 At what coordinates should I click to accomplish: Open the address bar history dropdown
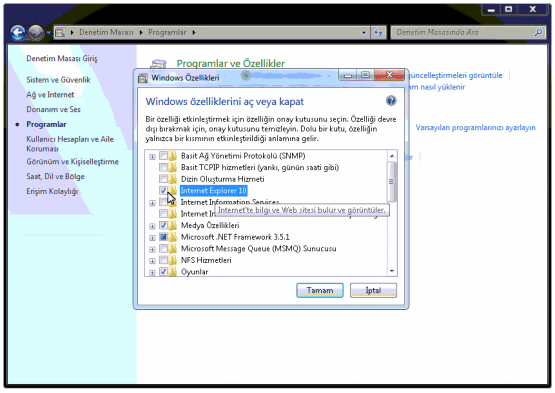(x=364, y=33)
